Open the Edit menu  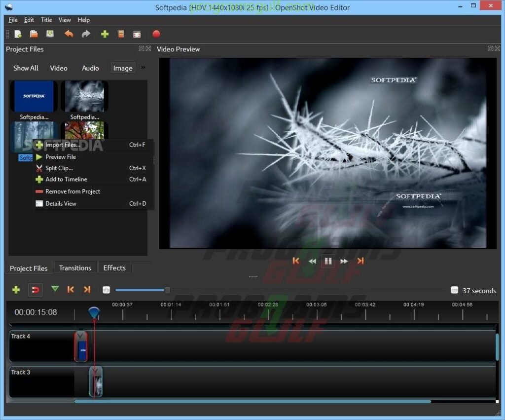click(x=29, y=20)
